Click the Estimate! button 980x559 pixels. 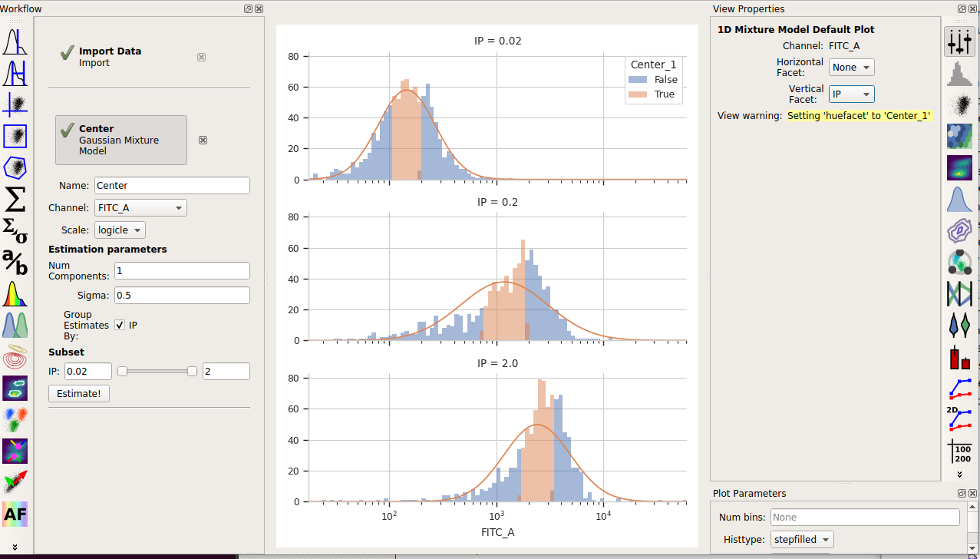(x=79, y=393)
